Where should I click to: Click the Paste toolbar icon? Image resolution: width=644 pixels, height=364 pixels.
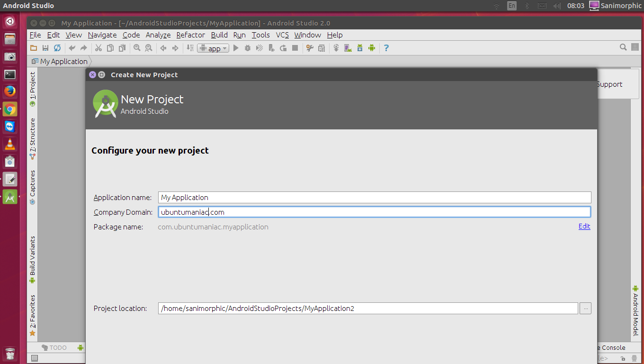[x=122, y=48]
